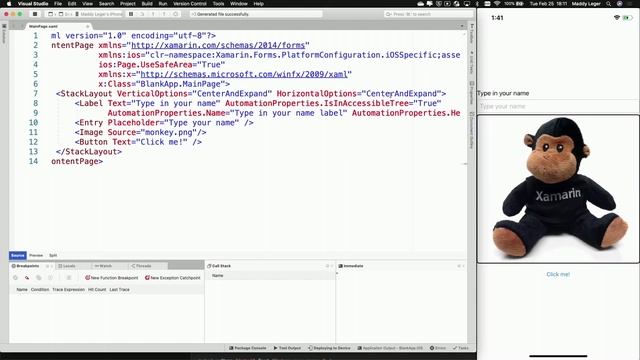
Task: Click the Immediate pad title
Action: point(351,266)
